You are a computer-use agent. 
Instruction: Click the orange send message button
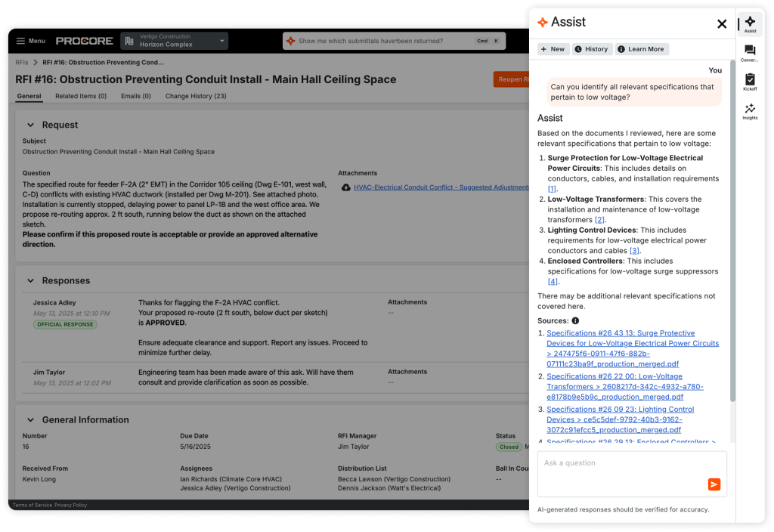714,484
